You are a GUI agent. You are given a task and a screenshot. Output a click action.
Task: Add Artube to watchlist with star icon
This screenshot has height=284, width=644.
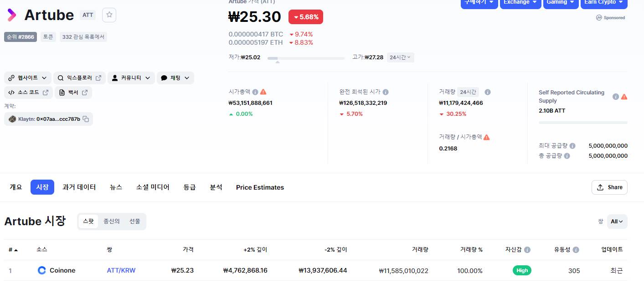(x=109, y=15)
